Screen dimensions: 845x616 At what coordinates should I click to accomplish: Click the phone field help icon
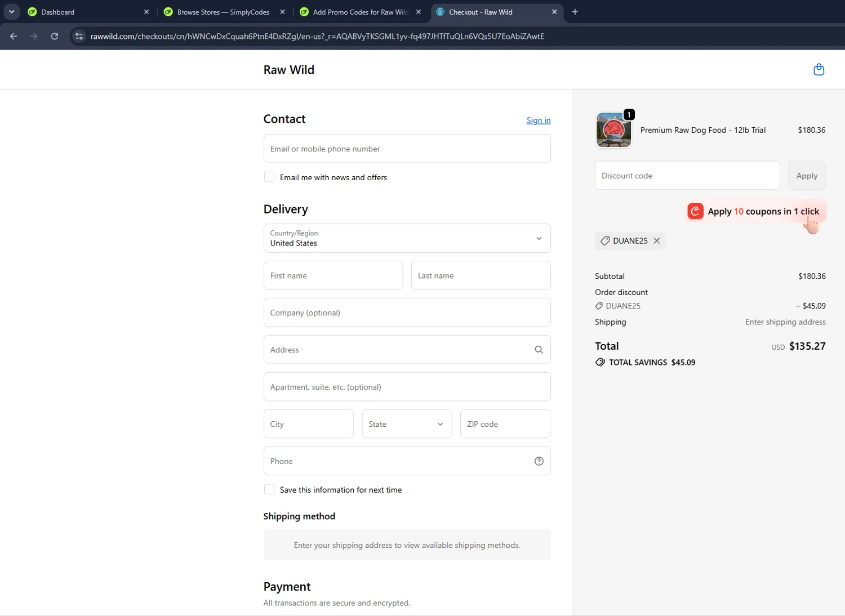(539, 461)
